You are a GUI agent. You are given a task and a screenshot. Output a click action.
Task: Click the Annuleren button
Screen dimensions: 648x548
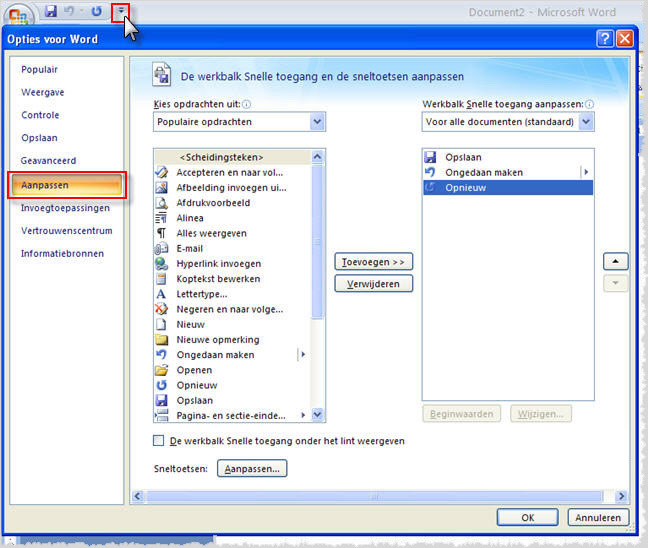point(598,517)
